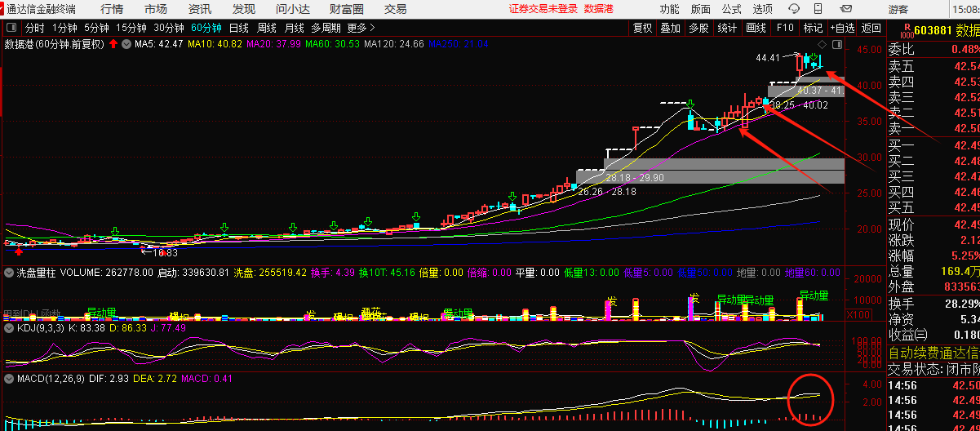Open the 行情 menu

[112, 9]
